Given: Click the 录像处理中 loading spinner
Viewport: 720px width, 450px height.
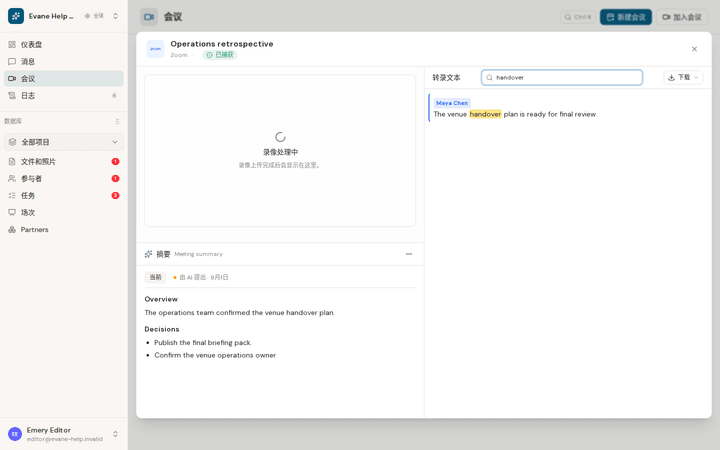Looking at the screenshot, I should point(280,137).
